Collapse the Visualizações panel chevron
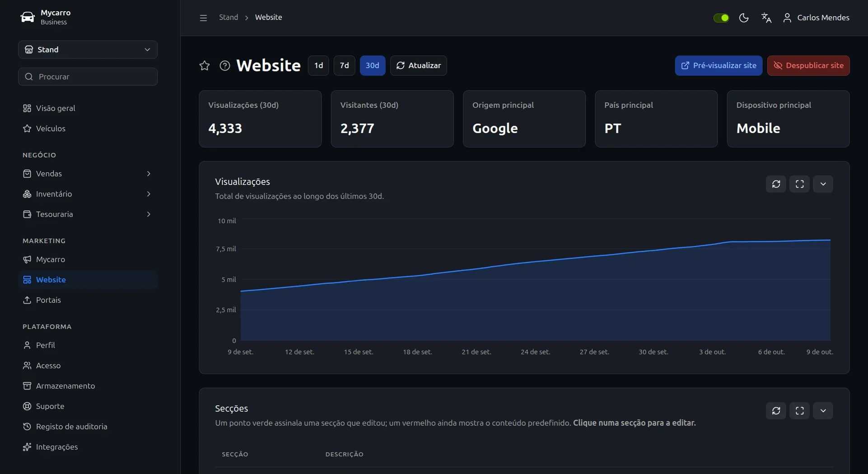The width and height of the screenshot is (868, 474). 823,184
